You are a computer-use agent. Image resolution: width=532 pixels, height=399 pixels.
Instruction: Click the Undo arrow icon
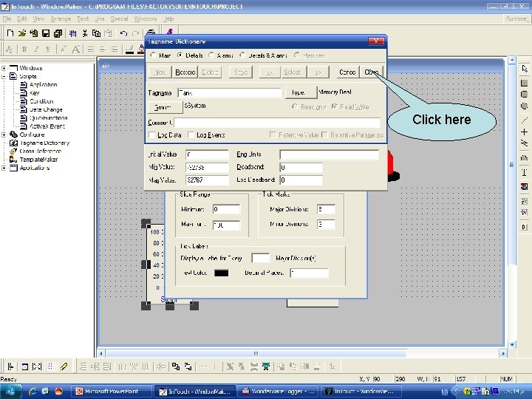(123, 33)
